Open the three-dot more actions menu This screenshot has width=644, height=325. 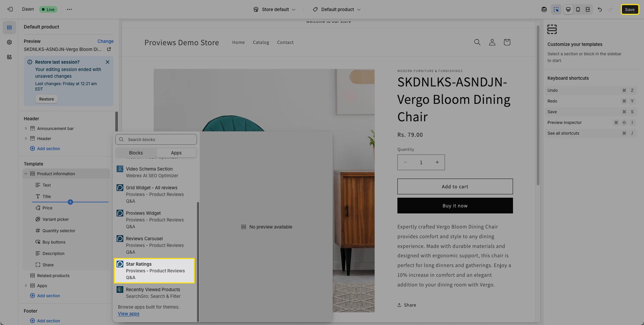click(x=69, y=9)
